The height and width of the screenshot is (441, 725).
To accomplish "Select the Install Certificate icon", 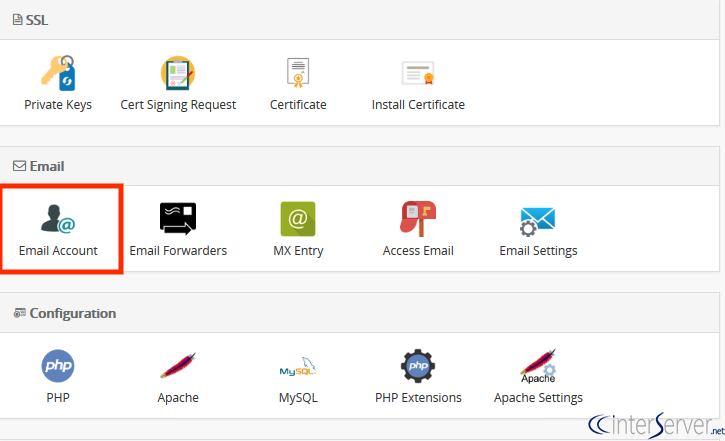I will coord(418,74).
